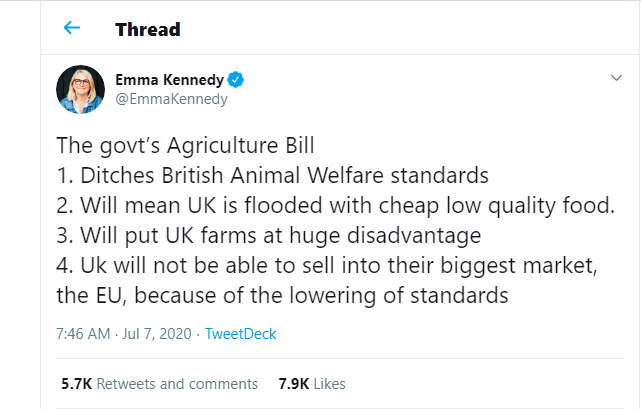
Task: Open the TweetDeck source link
Action: click(x=240, y=334)
